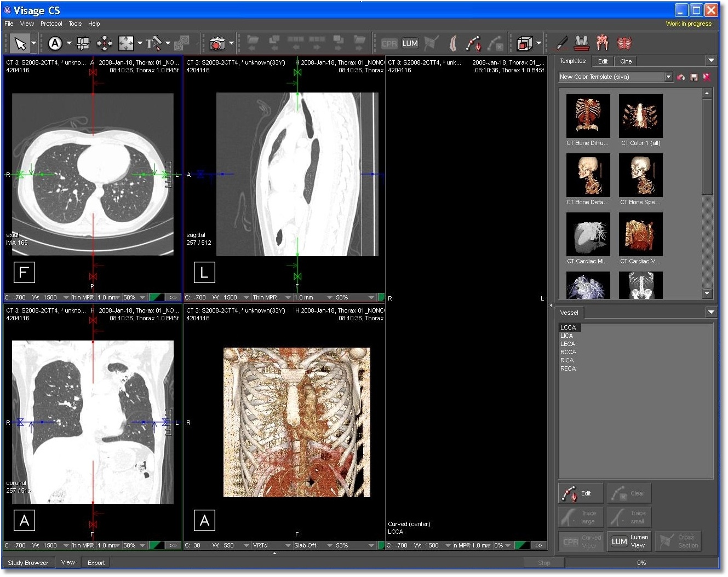Save the color template with floppy icon

[694, 77]
